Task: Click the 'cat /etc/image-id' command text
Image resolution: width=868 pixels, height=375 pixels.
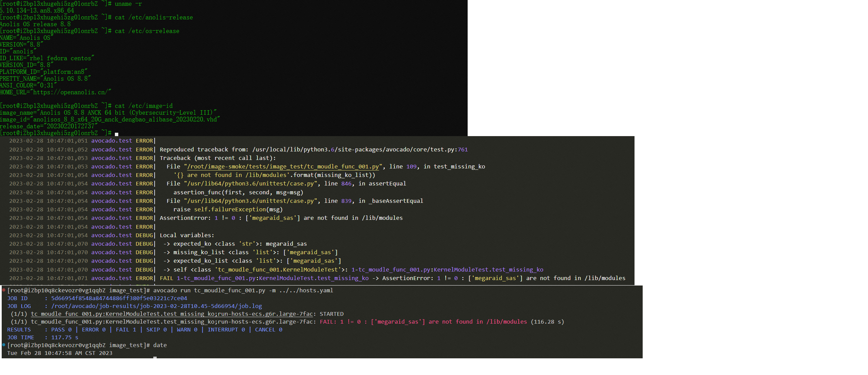Action: [143, 106]
